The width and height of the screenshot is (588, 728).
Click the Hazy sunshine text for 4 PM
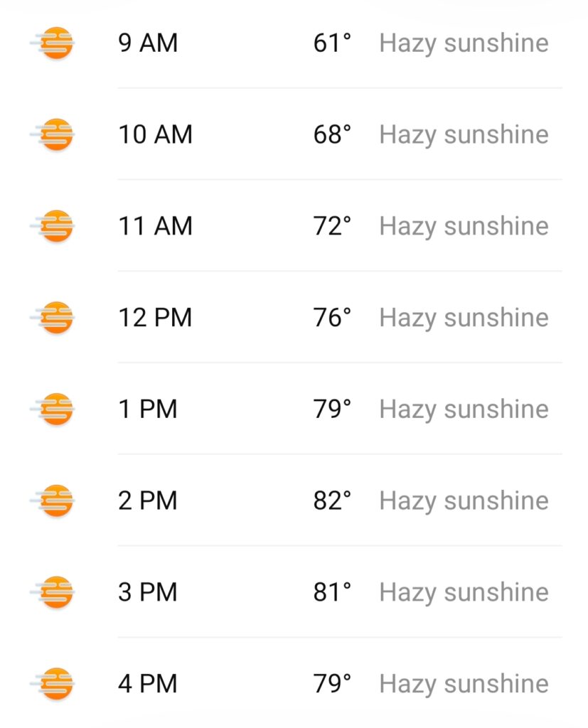(464, 683)
